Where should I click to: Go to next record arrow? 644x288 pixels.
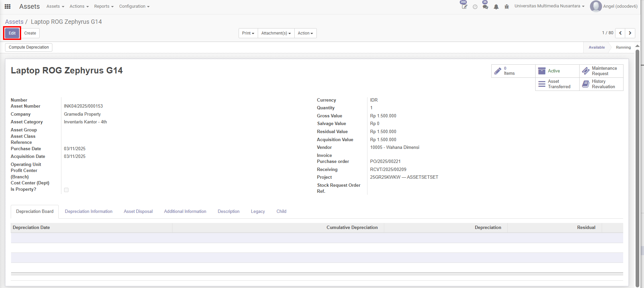630,33
